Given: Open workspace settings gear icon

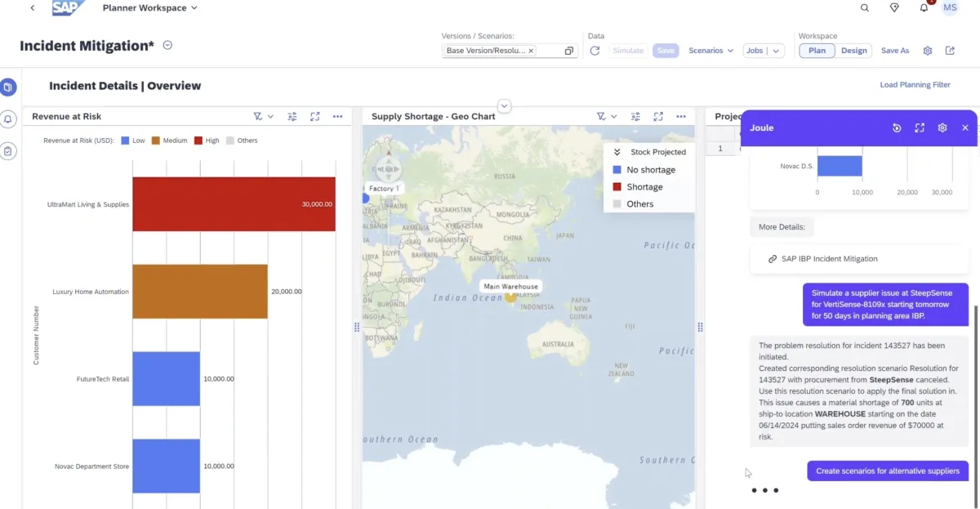Looking at the screenshot, I should [x=928, y=51].
